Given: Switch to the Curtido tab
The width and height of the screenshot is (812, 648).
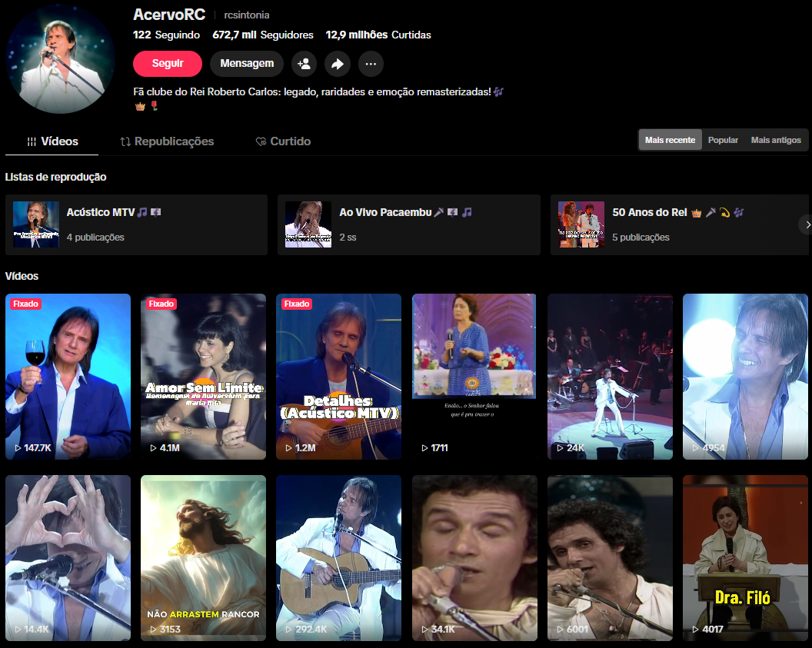Looking at the screenshot, I should 283,141.
